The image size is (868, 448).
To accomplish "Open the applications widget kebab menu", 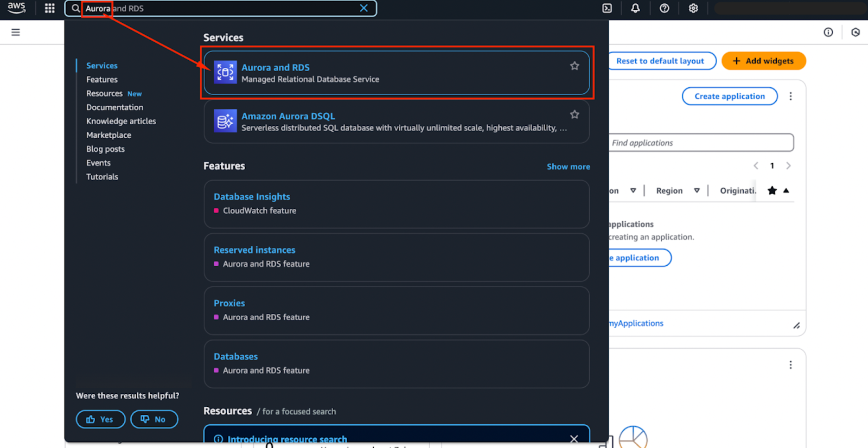I will 790,96.
